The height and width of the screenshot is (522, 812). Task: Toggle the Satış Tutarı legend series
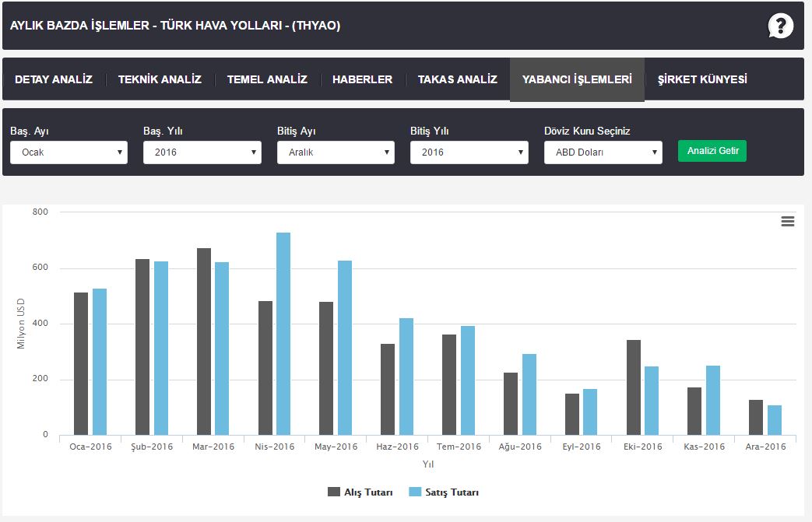point(444,492)
